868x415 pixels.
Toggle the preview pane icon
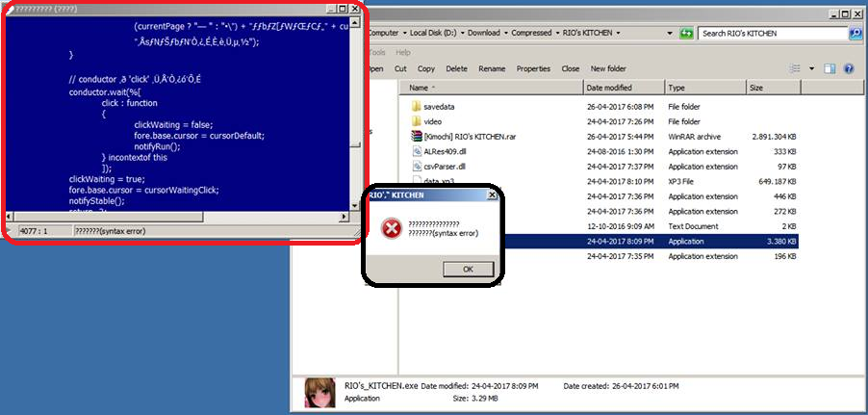coord(830,68)
